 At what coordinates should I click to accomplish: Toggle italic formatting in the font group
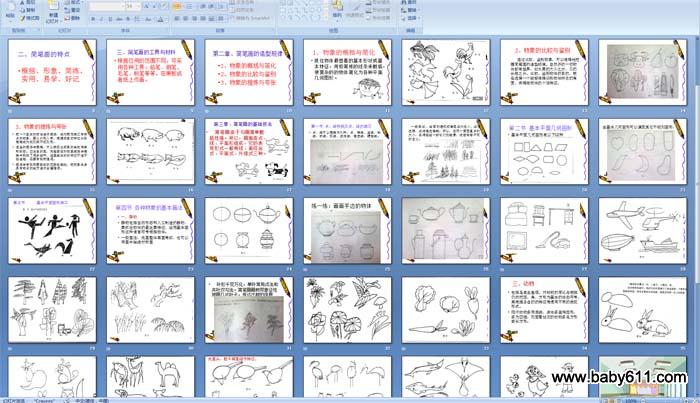pos(100,18)
